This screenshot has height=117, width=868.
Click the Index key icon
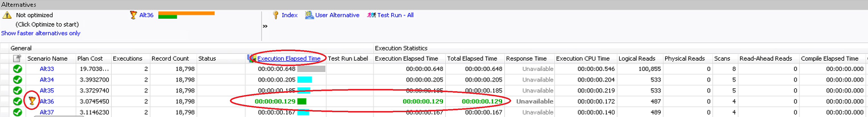click(x=275, y=15)
